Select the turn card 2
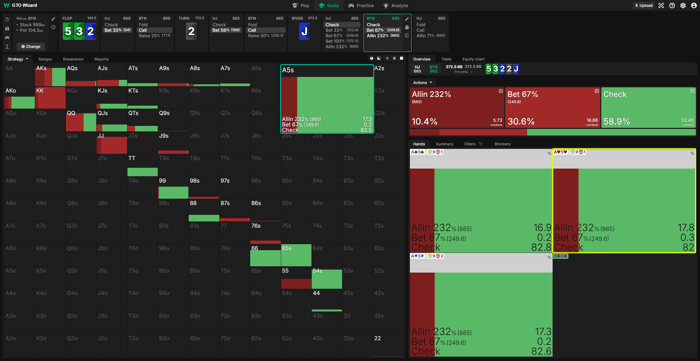 [191, 31]
